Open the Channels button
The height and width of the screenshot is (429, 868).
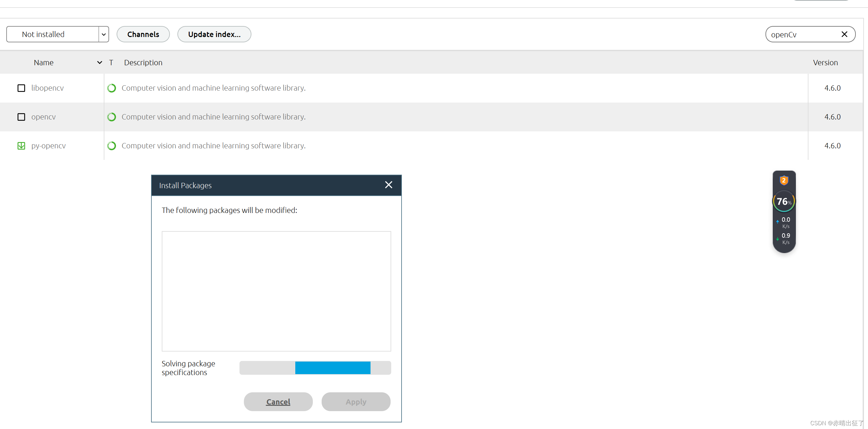(143, 34)
